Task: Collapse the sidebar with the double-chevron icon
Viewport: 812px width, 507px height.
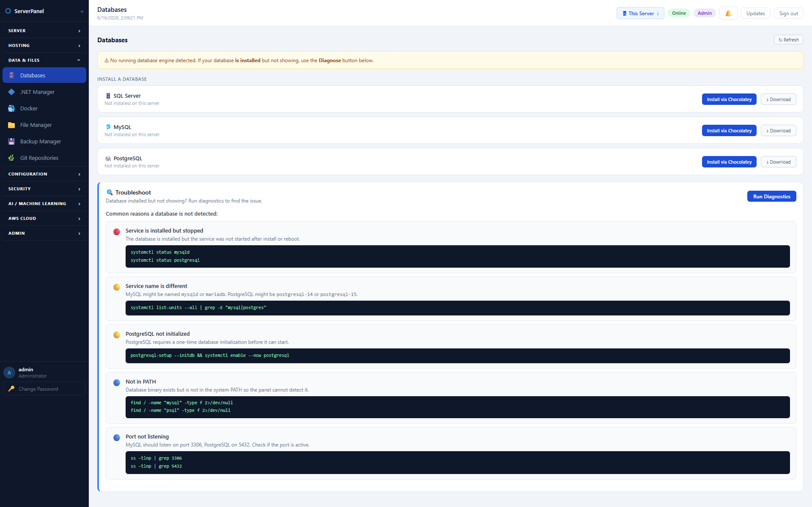Action: coord(82,11)
